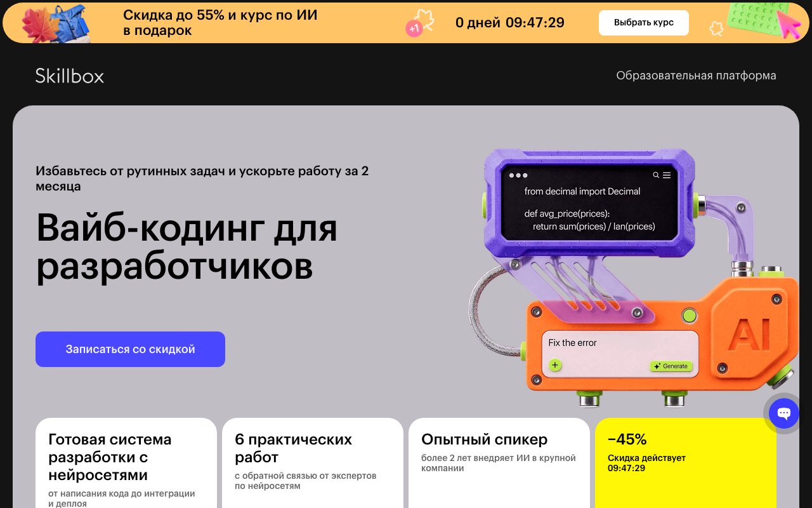
Task: Click the «Выбрать курс» banner button
Action: [644, 23]
